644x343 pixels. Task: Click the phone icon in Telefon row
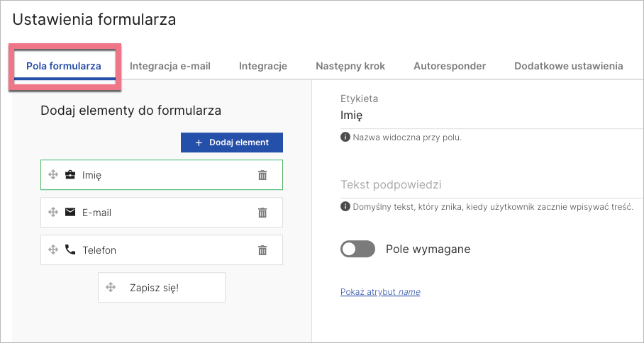(70, 250)
